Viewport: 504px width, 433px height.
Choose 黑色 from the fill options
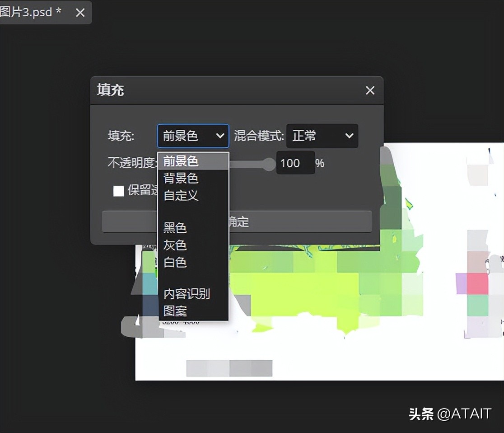[174, 229]
